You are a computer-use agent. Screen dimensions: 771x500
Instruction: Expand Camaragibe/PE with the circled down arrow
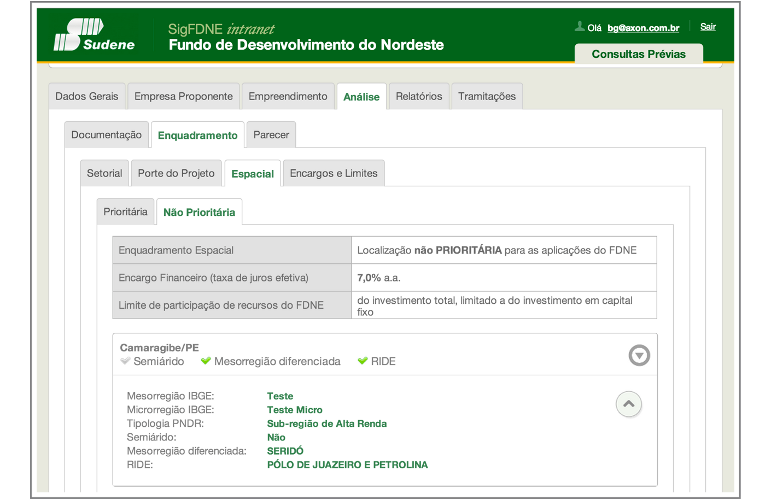coord(639,355)
